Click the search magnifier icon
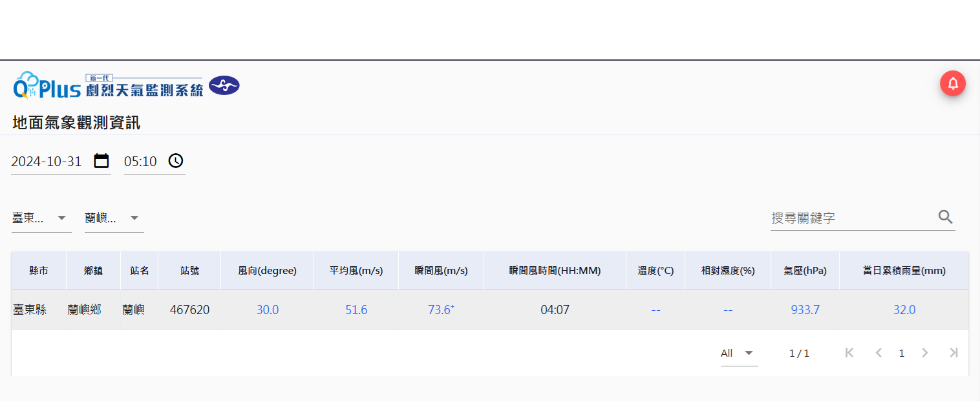Image resolution: width=980 pixels, height=411 pixels. (x=945, y=217)
